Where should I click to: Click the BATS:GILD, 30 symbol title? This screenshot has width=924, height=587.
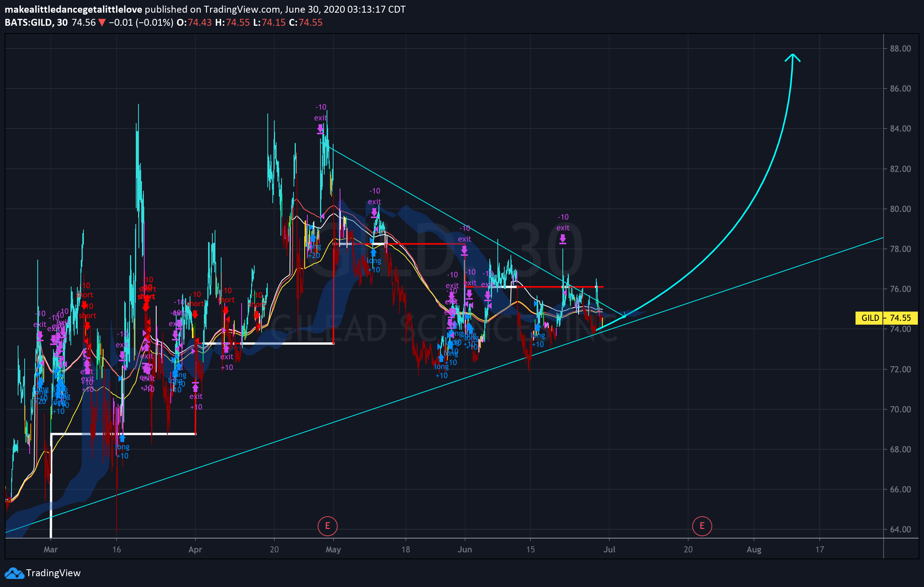coord(36,23)
